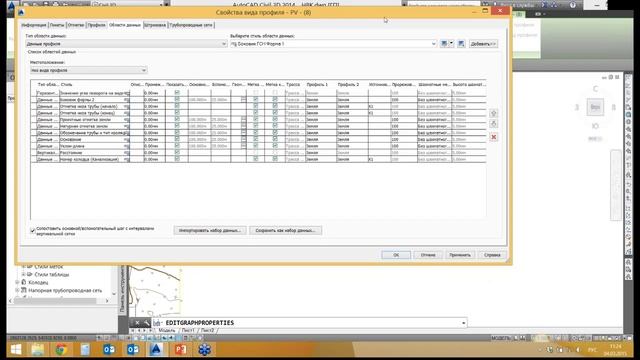Click style picker icon in Основание row
Viewport: 640px width, 360px height.
(127, 140)
